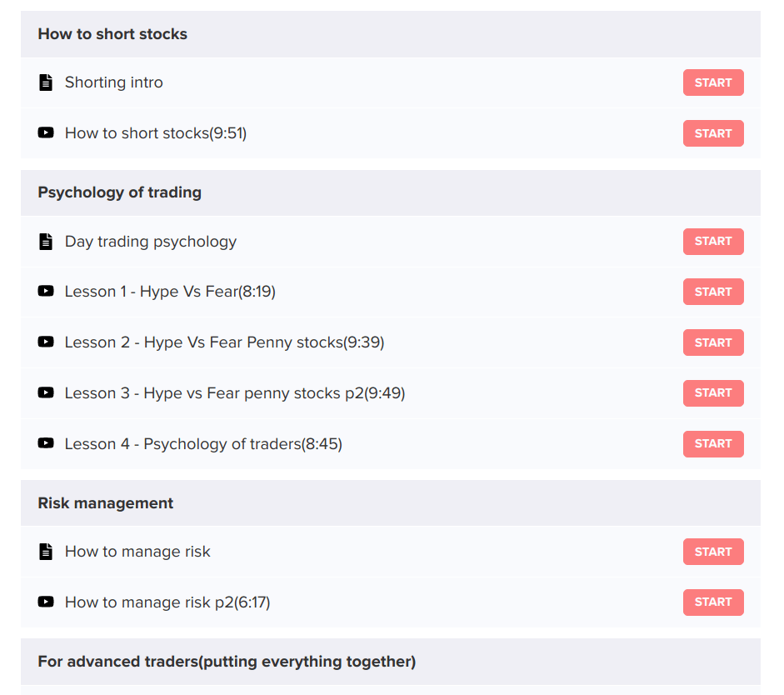
Task: Start the Shorting intro lesson
Action: 713,82
